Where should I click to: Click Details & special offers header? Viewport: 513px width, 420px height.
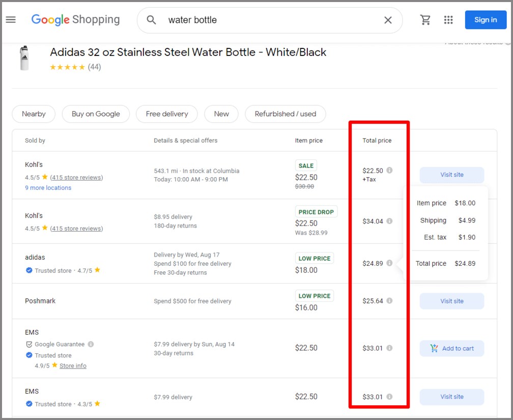click(185, 141)
